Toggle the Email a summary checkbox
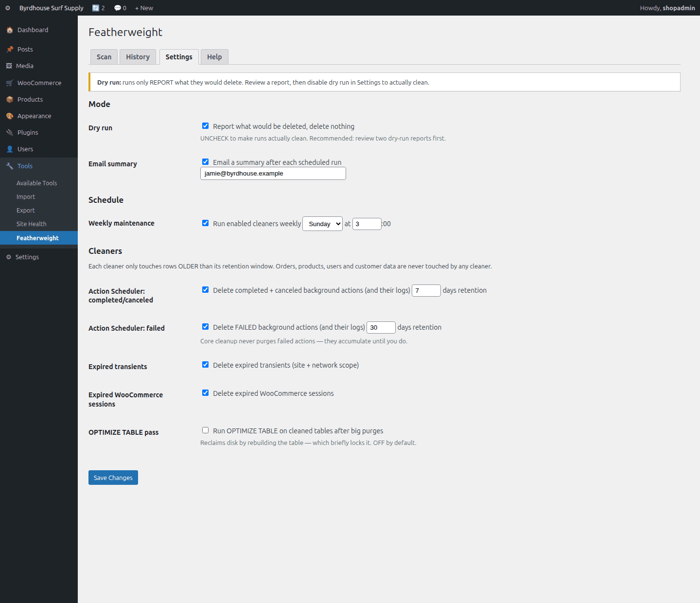Screen dimensions: 700x603 [x=206, y=162]
